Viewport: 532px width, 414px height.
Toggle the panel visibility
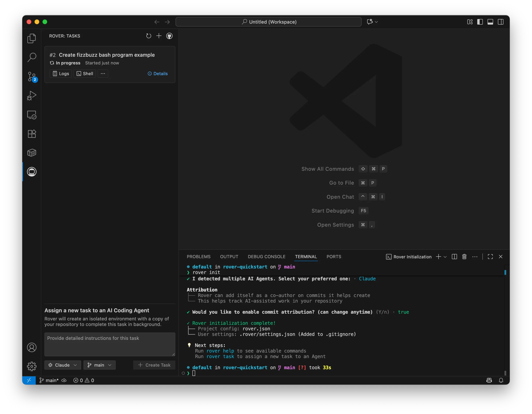[490, 22]
